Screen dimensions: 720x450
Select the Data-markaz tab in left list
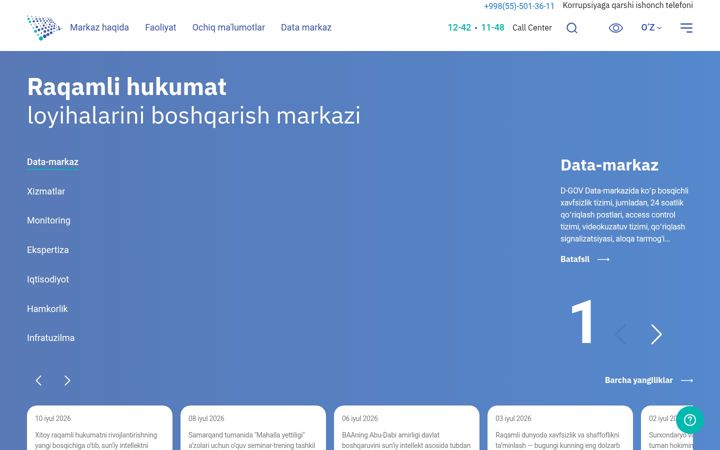click(x=53, y=162)
